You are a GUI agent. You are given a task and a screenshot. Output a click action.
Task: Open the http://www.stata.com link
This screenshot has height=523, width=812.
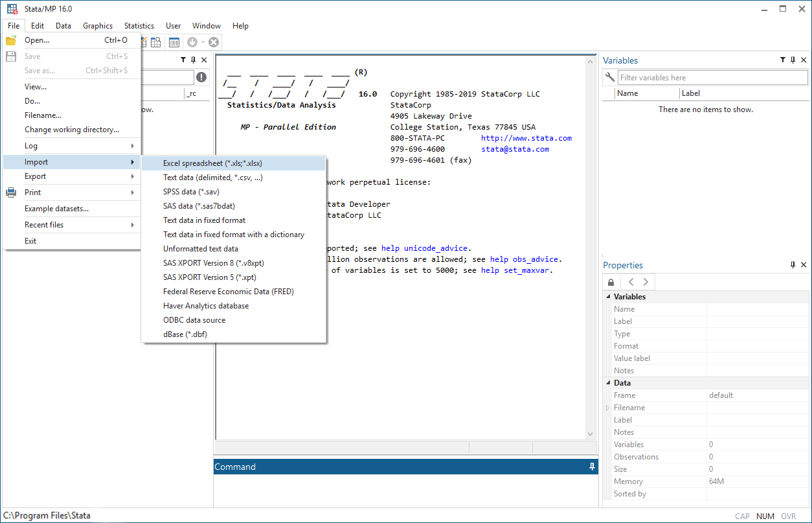coord(526,137)
